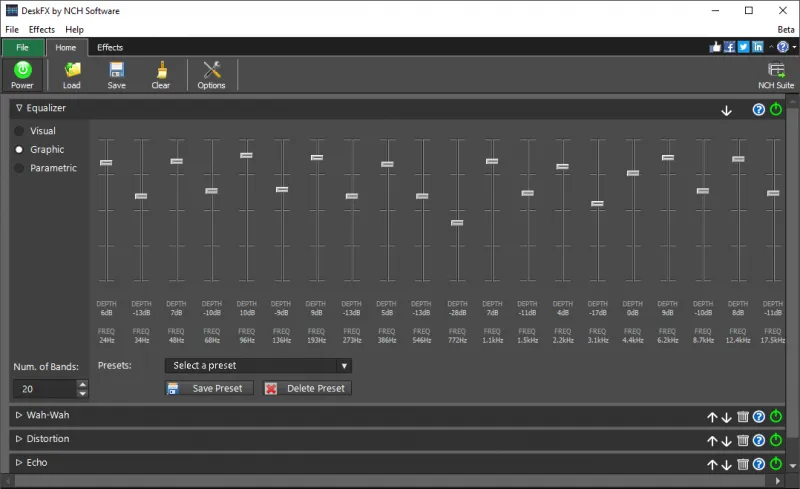Expand the Wah-Wah effect panel

click(19, 415)
